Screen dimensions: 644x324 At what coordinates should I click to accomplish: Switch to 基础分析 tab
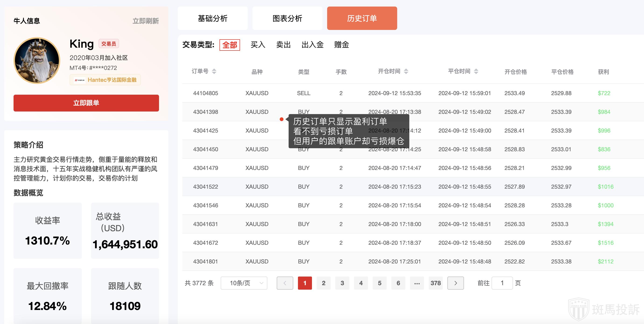(212, 18)
